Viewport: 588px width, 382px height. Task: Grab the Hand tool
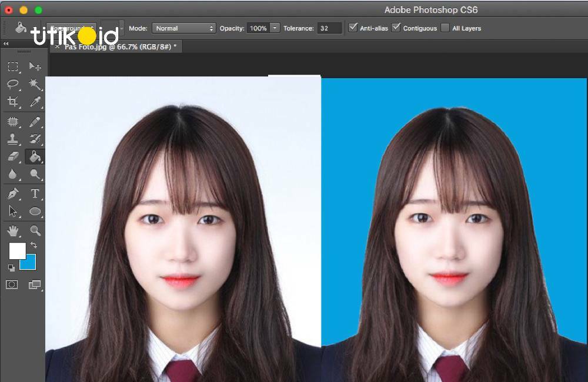[13, 230]
